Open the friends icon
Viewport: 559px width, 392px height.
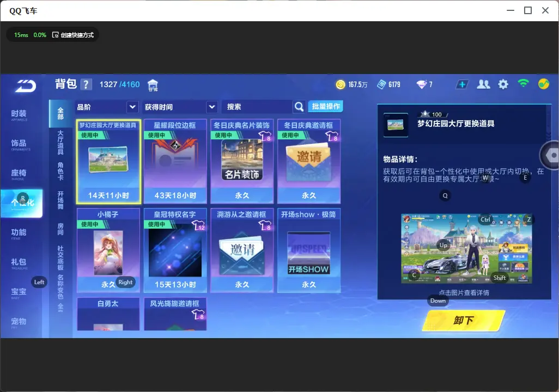(483, 84)
